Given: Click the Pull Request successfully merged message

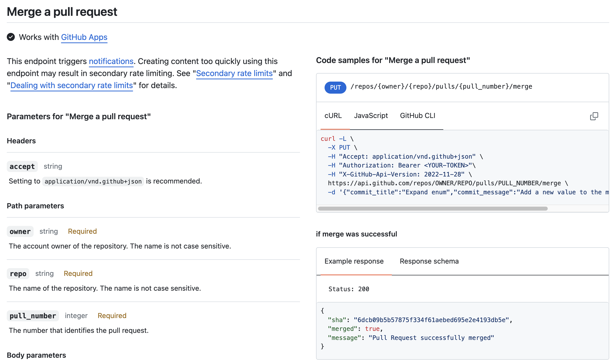Looking at the screenshot, I should pyautogui.click(x=431, y=338).
